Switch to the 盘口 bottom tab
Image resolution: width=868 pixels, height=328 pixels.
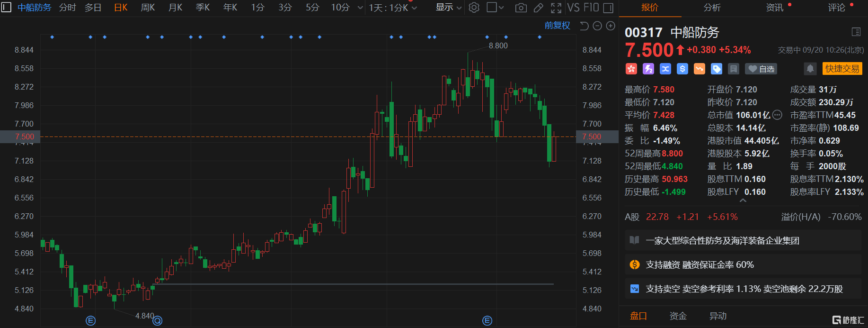tap(638, 316)
